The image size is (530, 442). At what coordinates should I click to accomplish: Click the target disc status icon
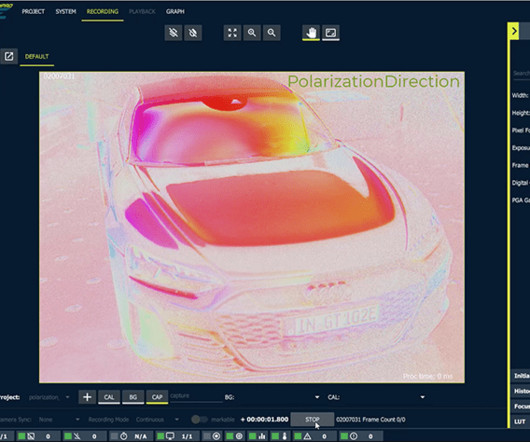239,436
